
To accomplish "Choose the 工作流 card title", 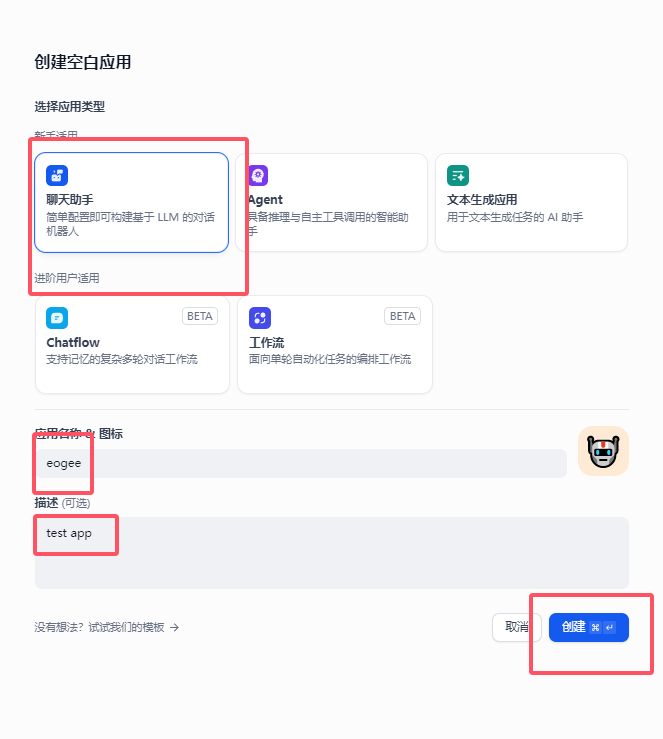I will pos(267,343).
